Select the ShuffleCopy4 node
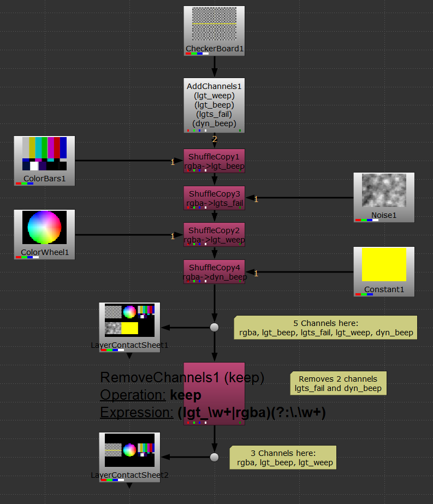This screenshot has width=433, height=504. coord(214,272)
